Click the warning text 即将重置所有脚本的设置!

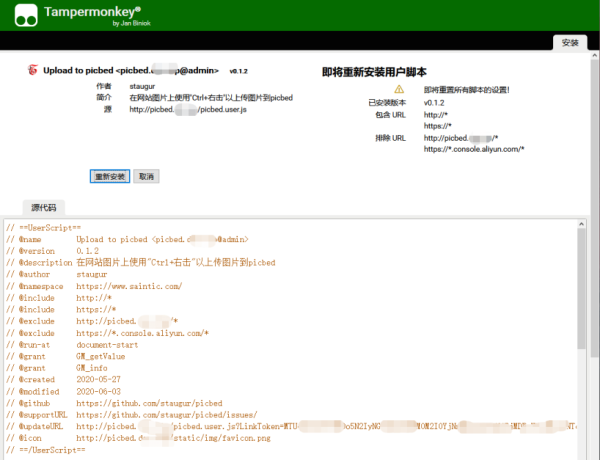point(466,90)
